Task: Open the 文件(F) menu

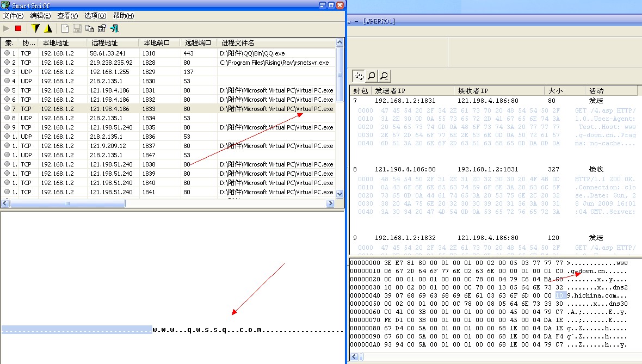Action: click(14, 16)
